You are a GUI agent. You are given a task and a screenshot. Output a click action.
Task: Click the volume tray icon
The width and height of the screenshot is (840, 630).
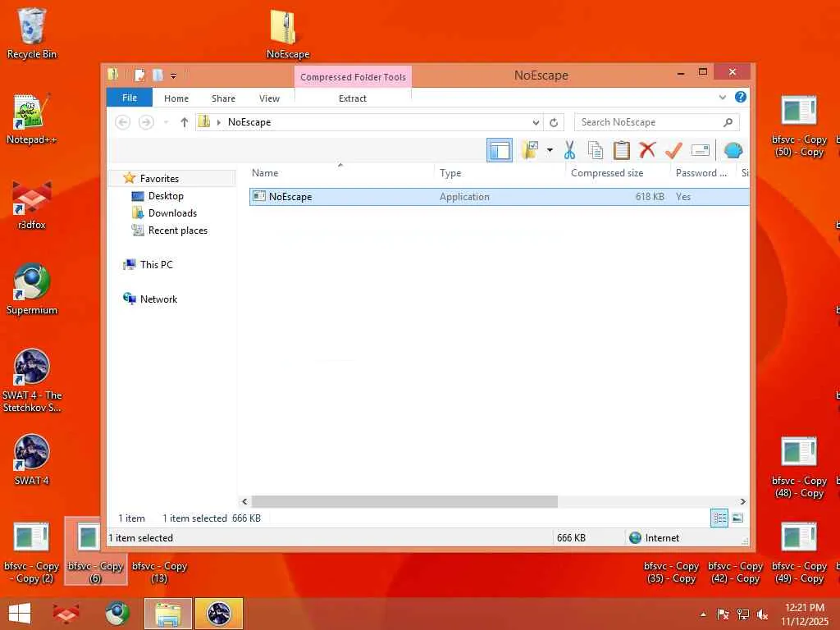coord(762,614)
